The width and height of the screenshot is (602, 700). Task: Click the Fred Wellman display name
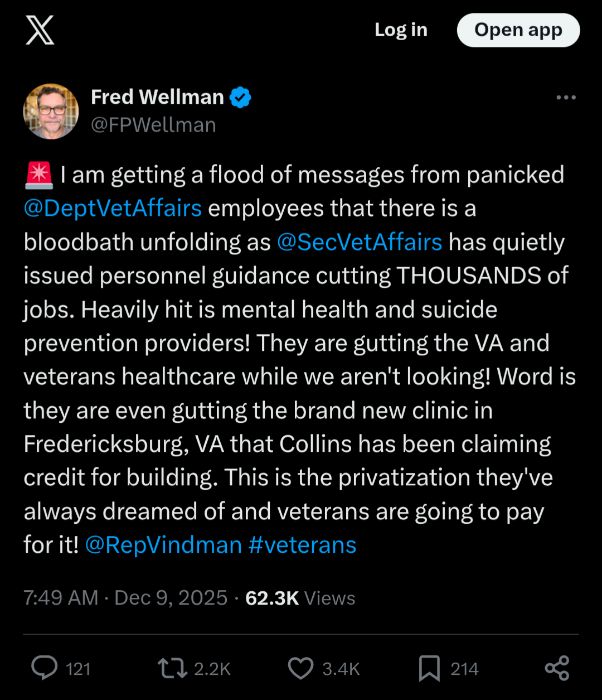point(157,97)
